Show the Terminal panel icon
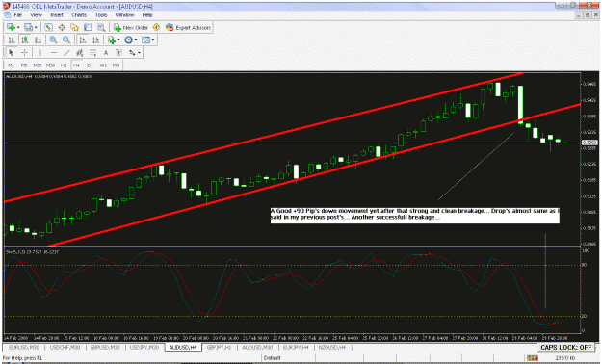Viewport: 602px width, 364px height. pos(88,27)
